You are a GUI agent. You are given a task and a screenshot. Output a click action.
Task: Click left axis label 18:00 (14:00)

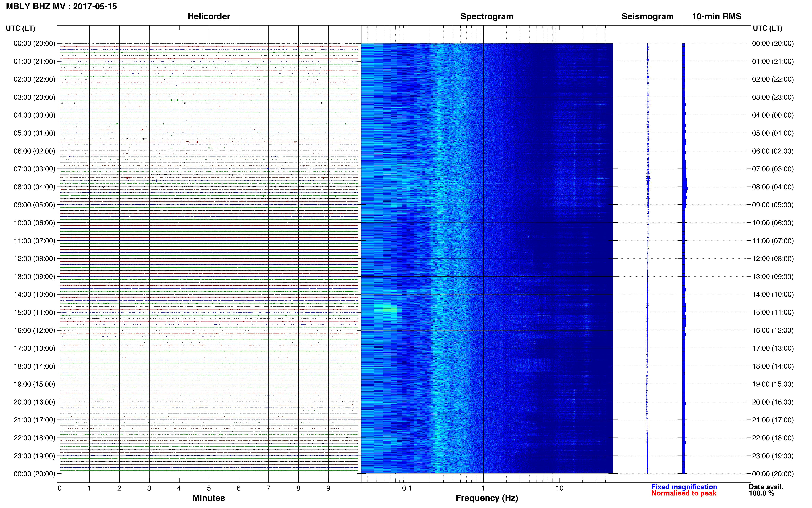[x=34, y=366]
